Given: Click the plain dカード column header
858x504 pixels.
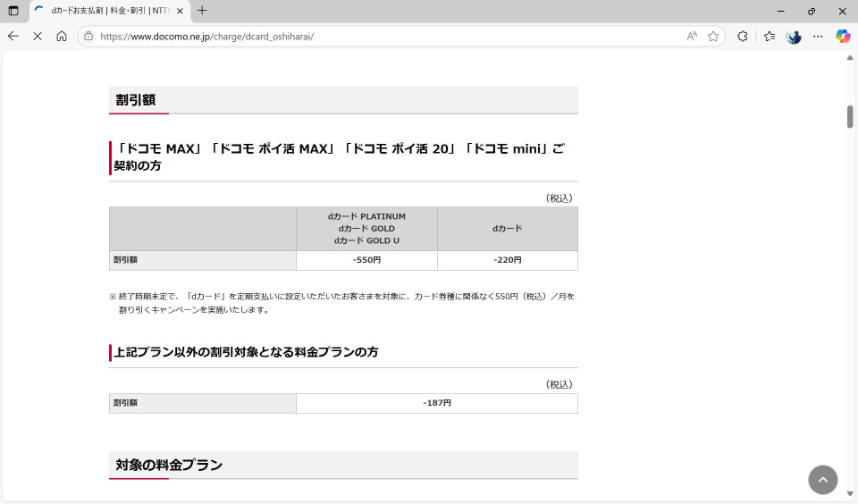Looking at the screenshot, I should click(x=508, y=229).
